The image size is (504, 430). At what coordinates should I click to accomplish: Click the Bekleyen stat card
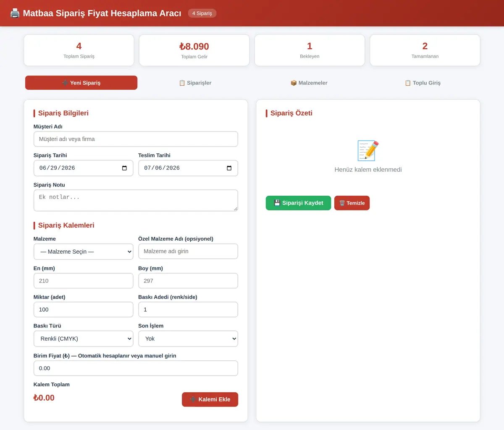pos(310,50)
